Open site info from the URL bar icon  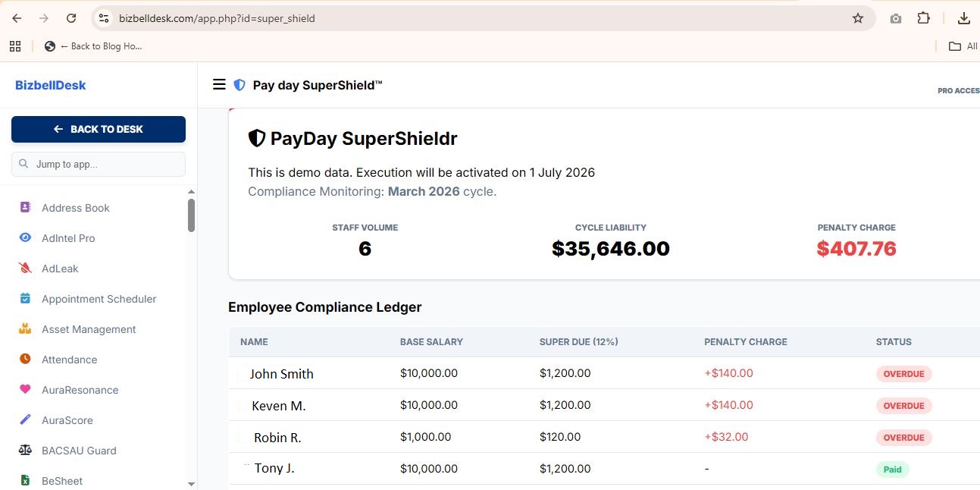pyautogui.click(x=102, y=17)
